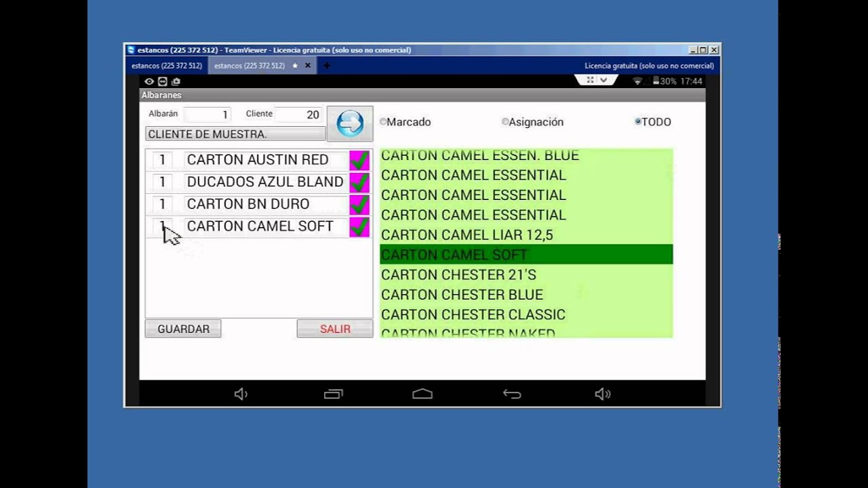
Task: Click Licencia gratuita notice in tab bar
Action: [x=649, y=66]
